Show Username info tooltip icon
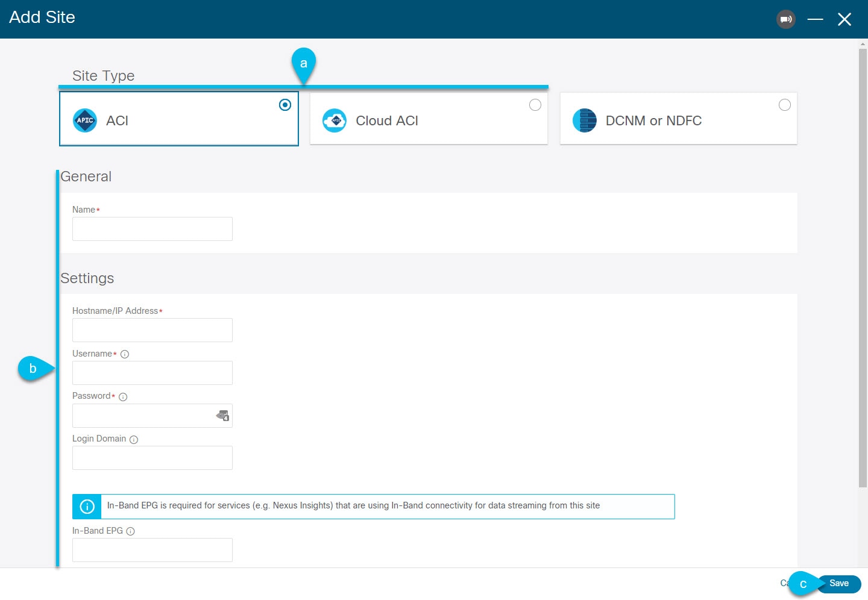This screenshot has height=600, width=868. click(x=125, y=354)
